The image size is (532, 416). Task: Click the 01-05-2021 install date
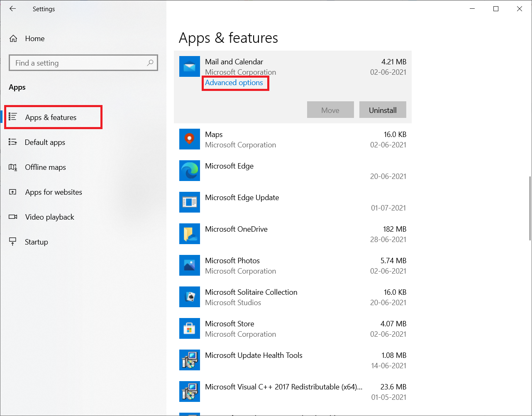click(388, 397)
